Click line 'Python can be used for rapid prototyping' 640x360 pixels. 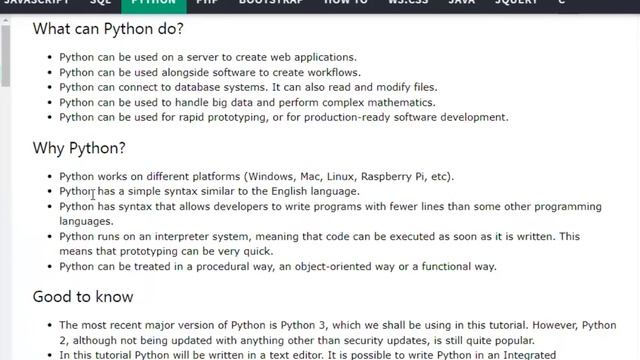(284, 118)
